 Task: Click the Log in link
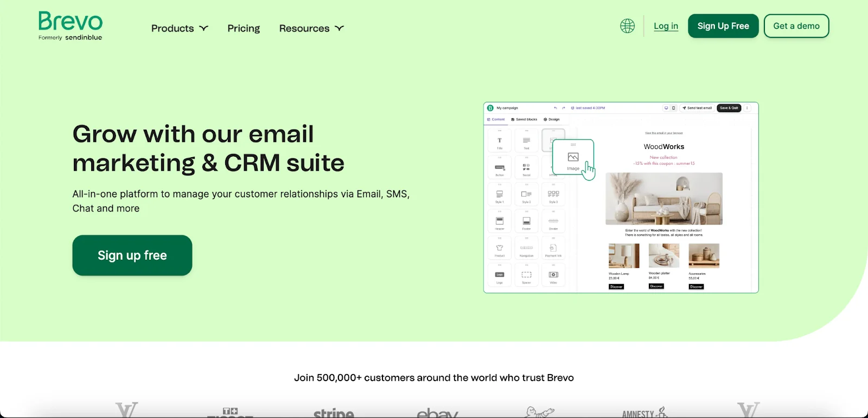[x=666, y=26]
